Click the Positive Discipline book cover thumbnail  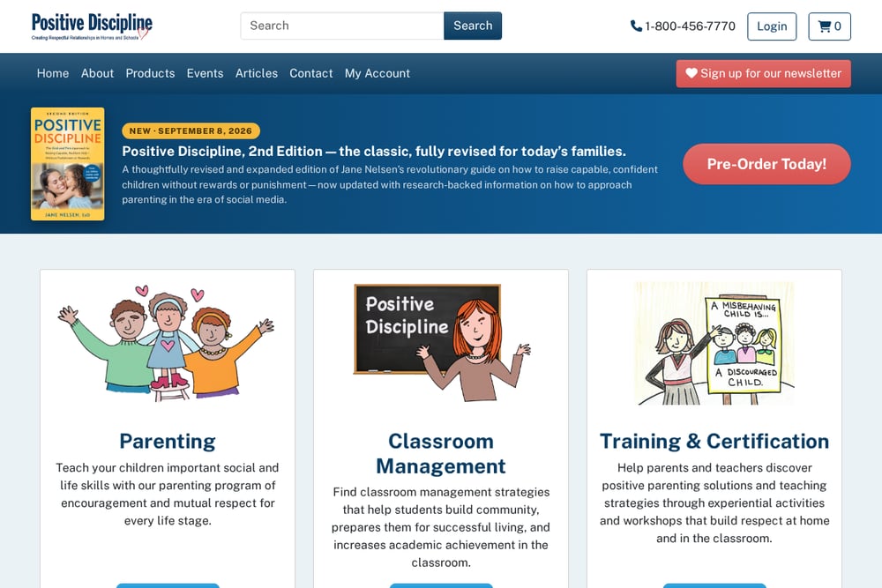pos(68,164)
